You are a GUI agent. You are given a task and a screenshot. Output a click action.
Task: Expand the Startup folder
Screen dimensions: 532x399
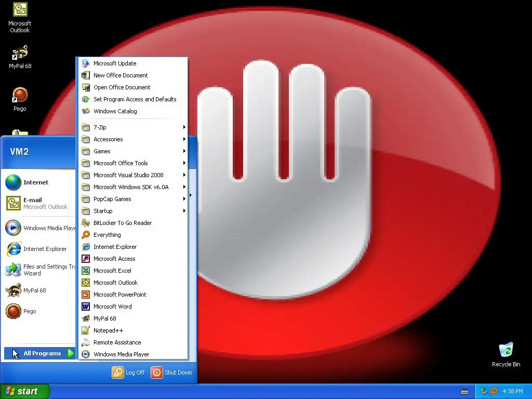[x=133, y=211]
